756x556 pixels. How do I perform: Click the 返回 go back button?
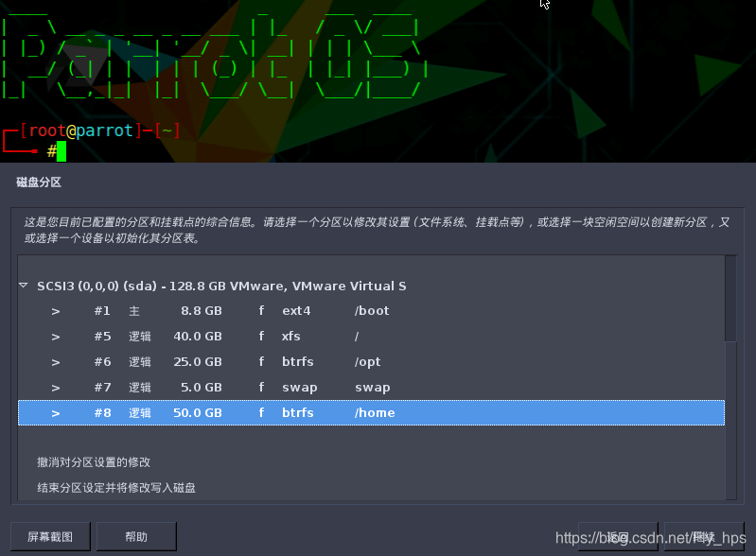pos(618,536)
